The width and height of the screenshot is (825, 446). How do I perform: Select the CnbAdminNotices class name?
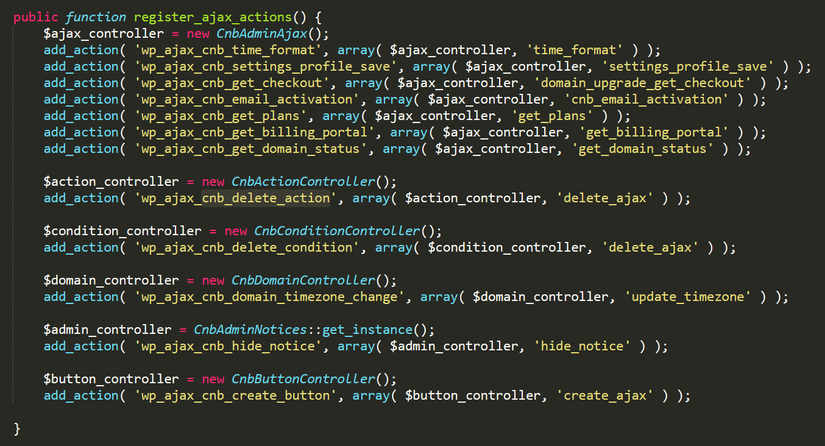[x=250, y=330]
